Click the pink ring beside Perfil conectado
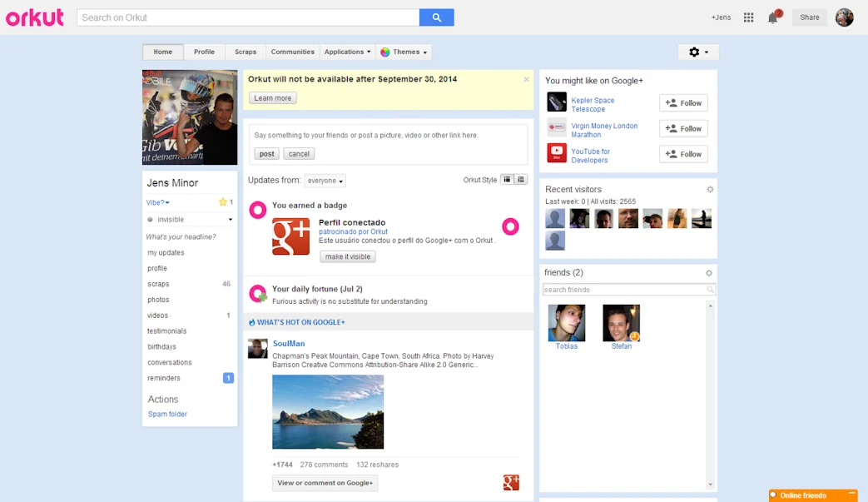This screenshot has width=868, height=502. click(510, 226)
